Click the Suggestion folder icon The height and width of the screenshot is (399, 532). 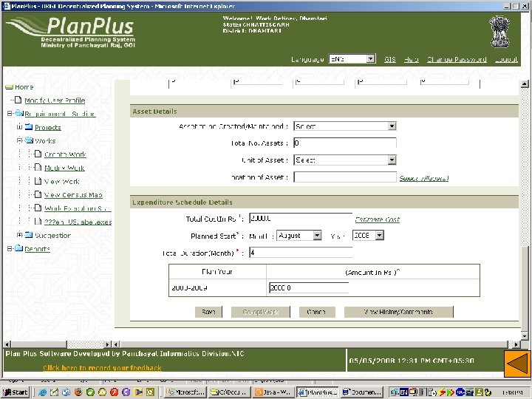point(29,235)
